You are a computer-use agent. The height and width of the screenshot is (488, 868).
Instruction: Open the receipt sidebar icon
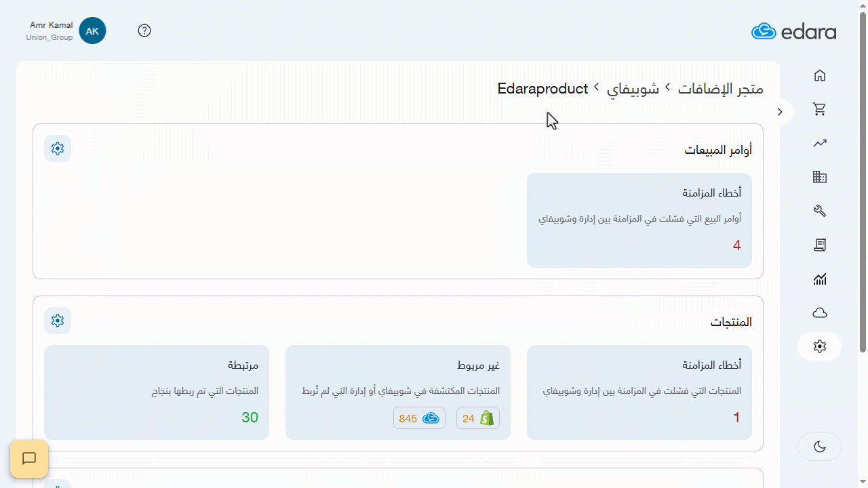point(820,245)
